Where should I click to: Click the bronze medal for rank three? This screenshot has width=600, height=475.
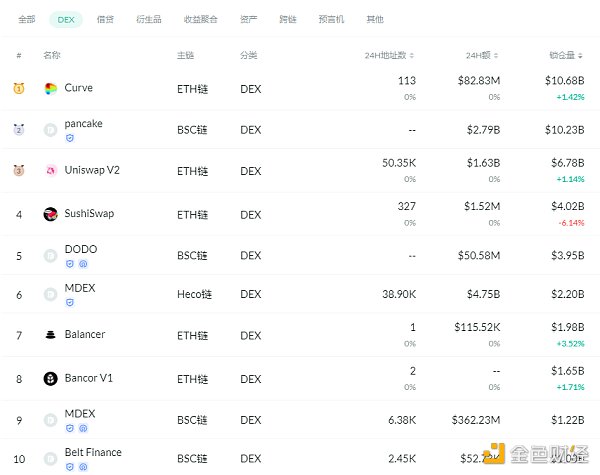pos(19,171)
